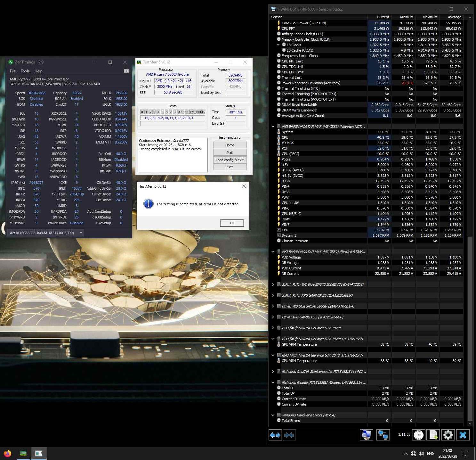Viewport: 476px width, 460px height.
Task: Expand S.M.A.R.T. XPG GAMMIX S5 section
Action: pyautogui.click(x=273, y=295)
